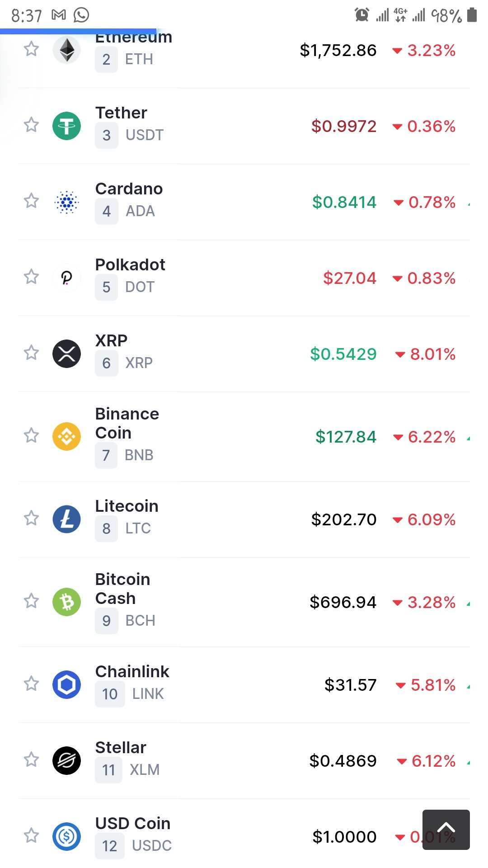The width and height of the screenshot is (488, 868).
Task: Tap the Ethereum coin logo
Action: [67, 50]
